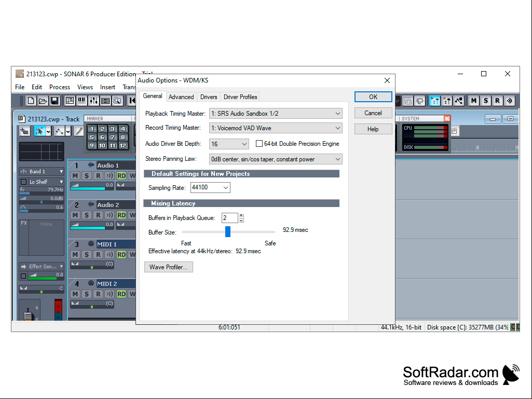Click the MIDI 1 track connector icon
Viewport: 532px width, 399px height.
pos(91,244)
